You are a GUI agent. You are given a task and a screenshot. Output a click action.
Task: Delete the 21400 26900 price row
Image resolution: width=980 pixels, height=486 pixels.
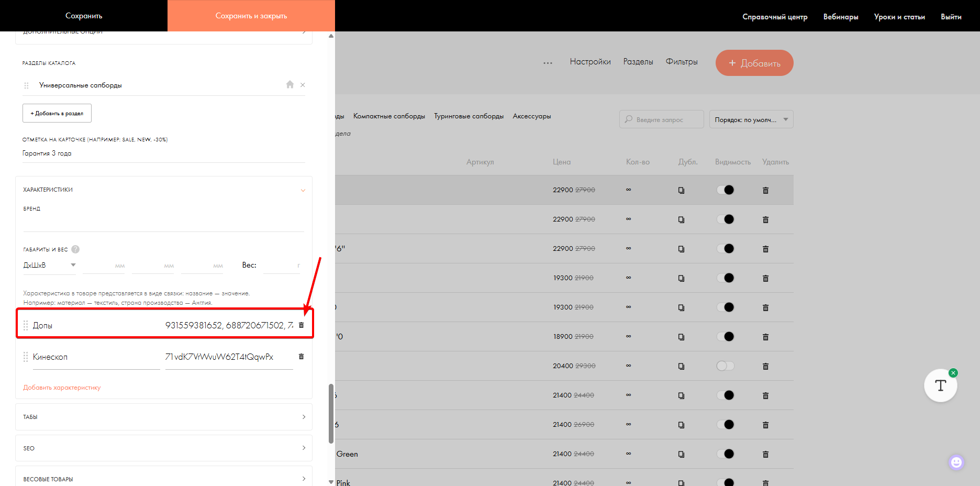(765, 425)
